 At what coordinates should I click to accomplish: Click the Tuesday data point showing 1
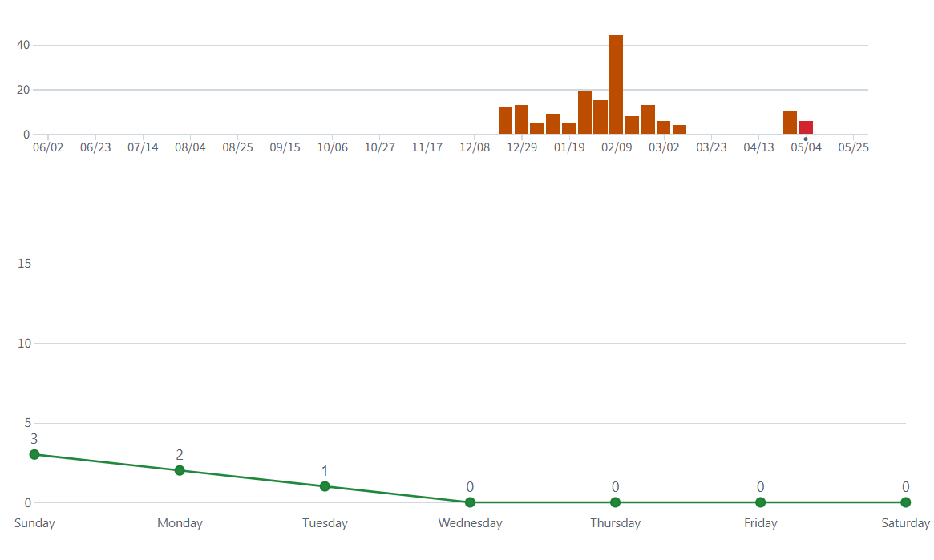point(325,486)
